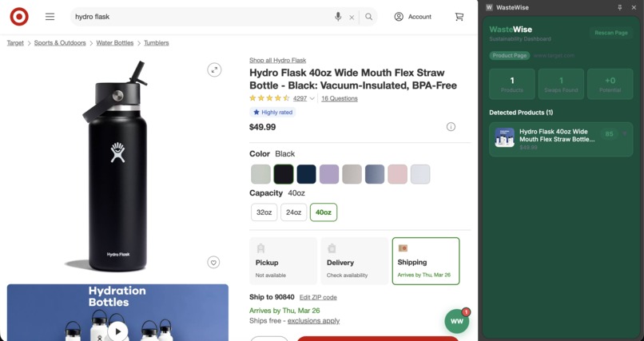Click the Products count tile
The image size is (644, 341).
tap(511, 84)
